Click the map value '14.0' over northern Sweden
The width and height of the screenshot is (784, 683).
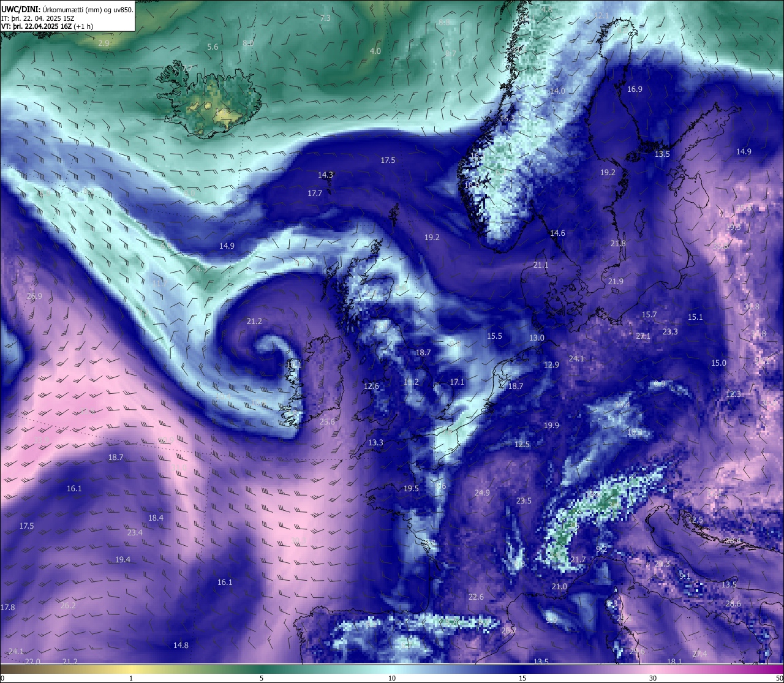pyautogui.click(x=557, y=91)
